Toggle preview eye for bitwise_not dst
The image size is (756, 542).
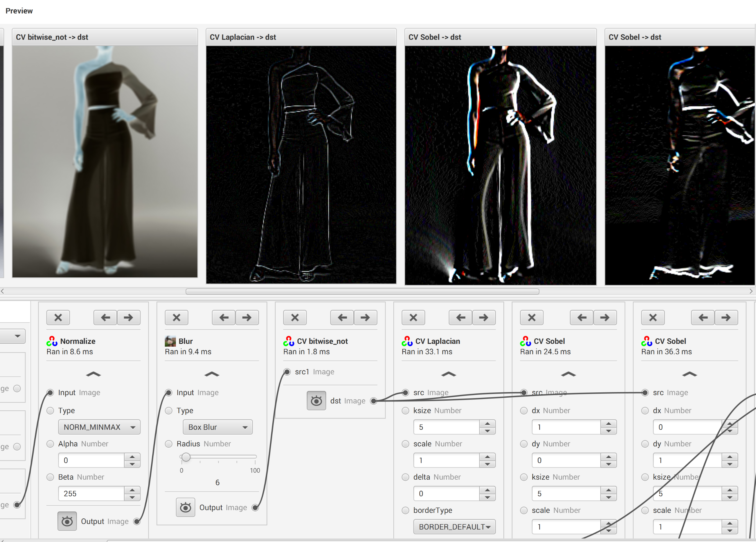[x=316, y=401]
